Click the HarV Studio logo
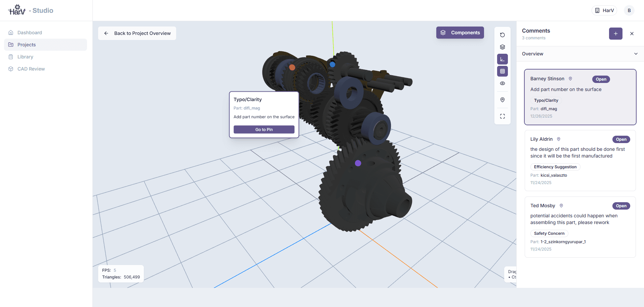 pyautogui.click(x=31, y=10)
